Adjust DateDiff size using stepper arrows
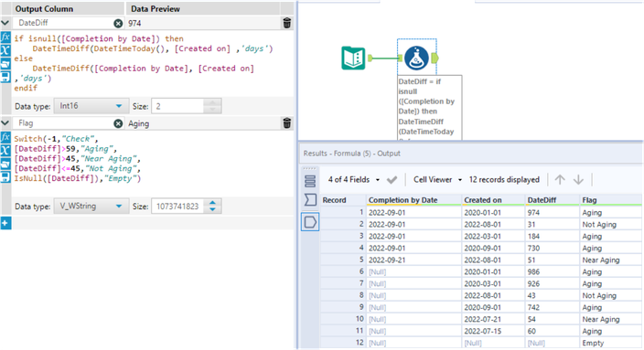644x350 pixels. tap(212, 106)
